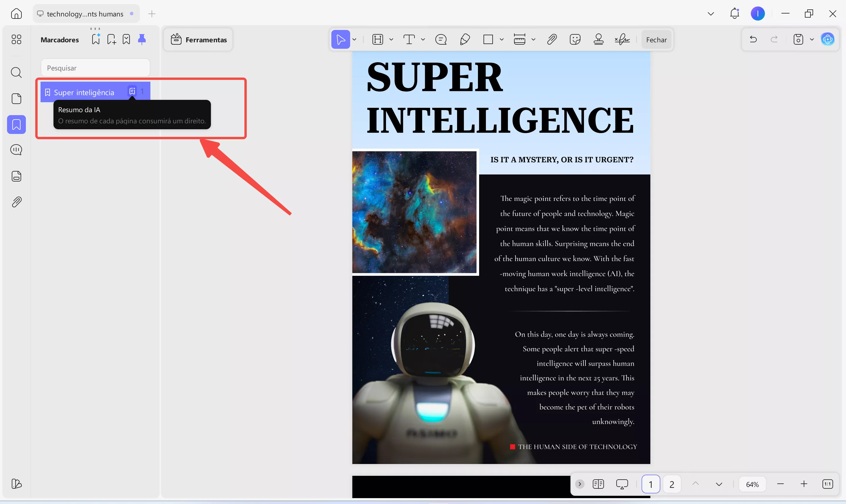Open the Ferramentas tools button
The height and width of the screenshot is (504, 846).
[x=199, y=40]
